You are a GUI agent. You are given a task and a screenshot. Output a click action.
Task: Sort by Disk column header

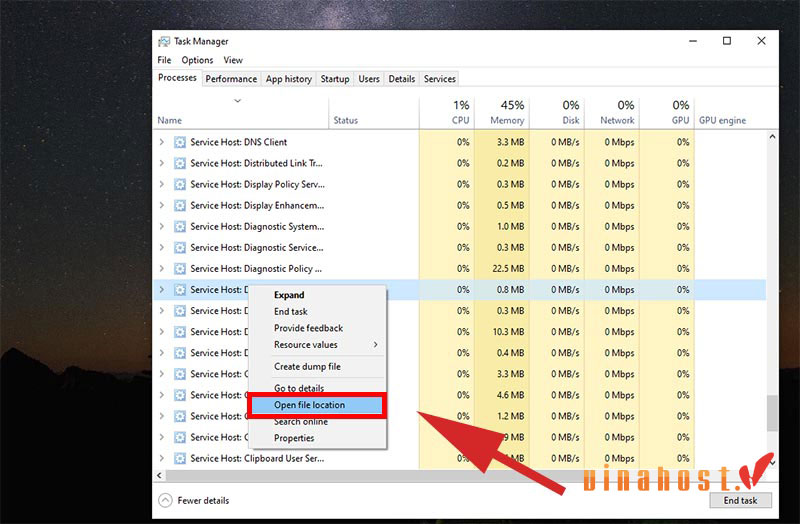click(x=558, y=113)
